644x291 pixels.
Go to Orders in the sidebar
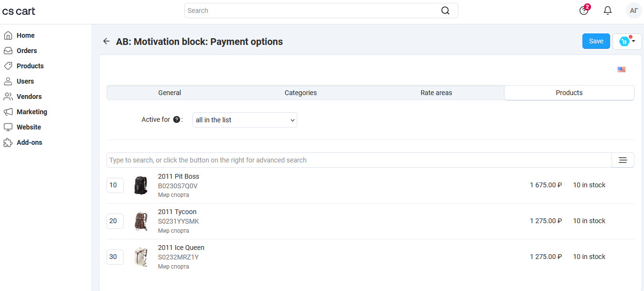[27, 51]
